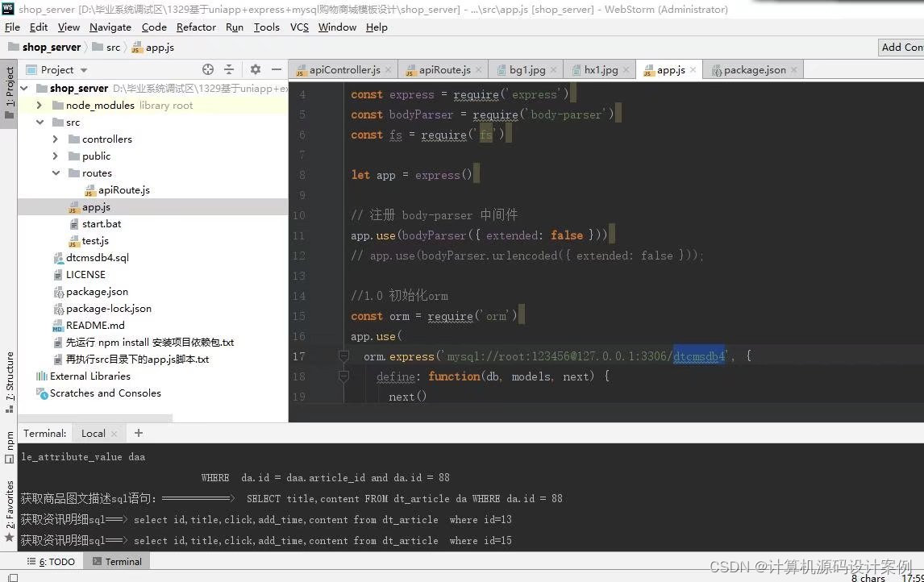Open the Navigate menu

[x=110, y=27]
